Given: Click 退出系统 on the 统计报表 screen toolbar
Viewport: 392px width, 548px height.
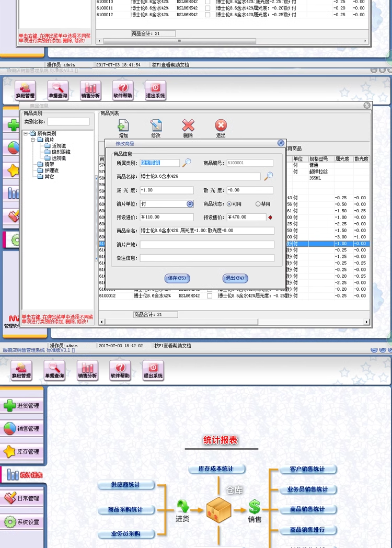Looking at the screenshot, I should point(153,370).
